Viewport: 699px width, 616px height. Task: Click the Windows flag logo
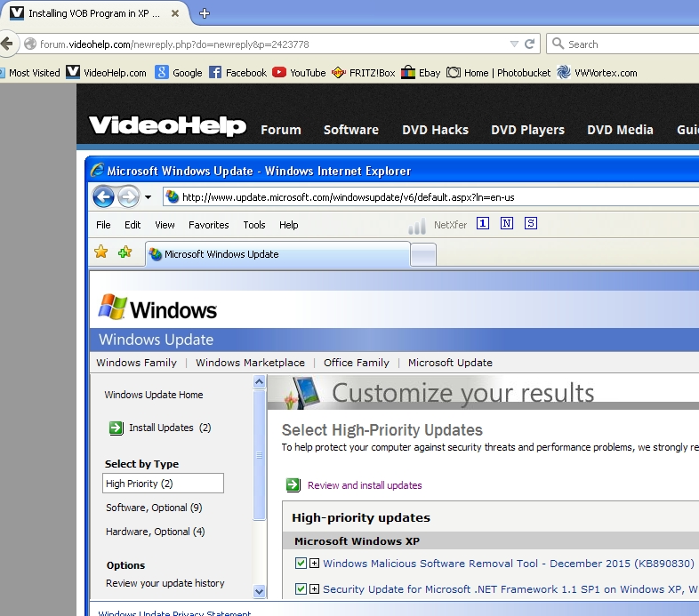coord(112,307)
